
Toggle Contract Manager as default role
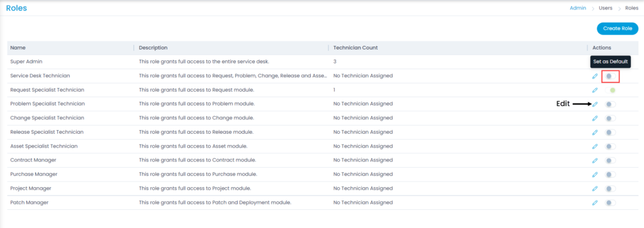pyautogui.click(x=610, y=160)
